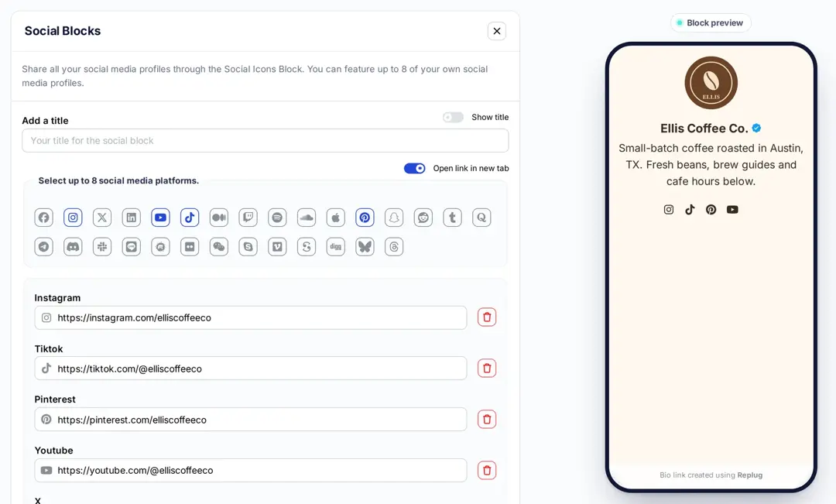The height and width of the screenshot is (504, 836).
Task: Open Pinterest icon in phone preview
Action: click(x=711, y=210)
